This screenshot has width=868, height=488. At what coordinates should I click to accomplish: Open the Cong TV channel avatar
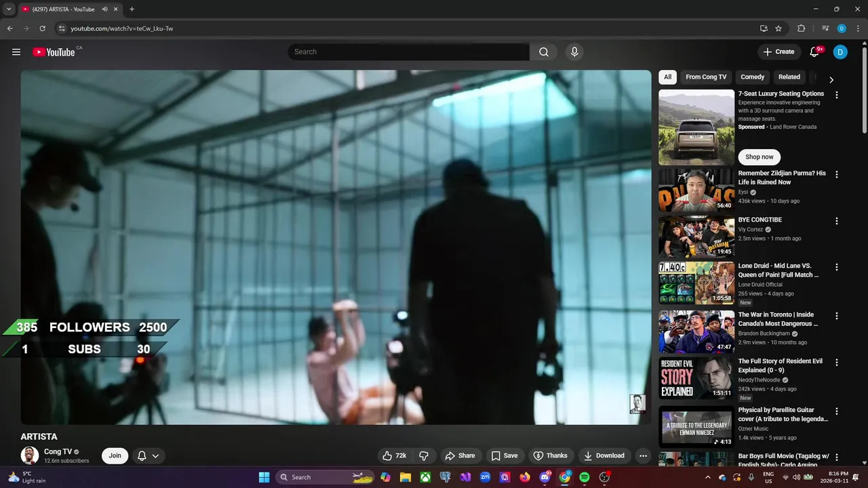(x=29, y=455)
